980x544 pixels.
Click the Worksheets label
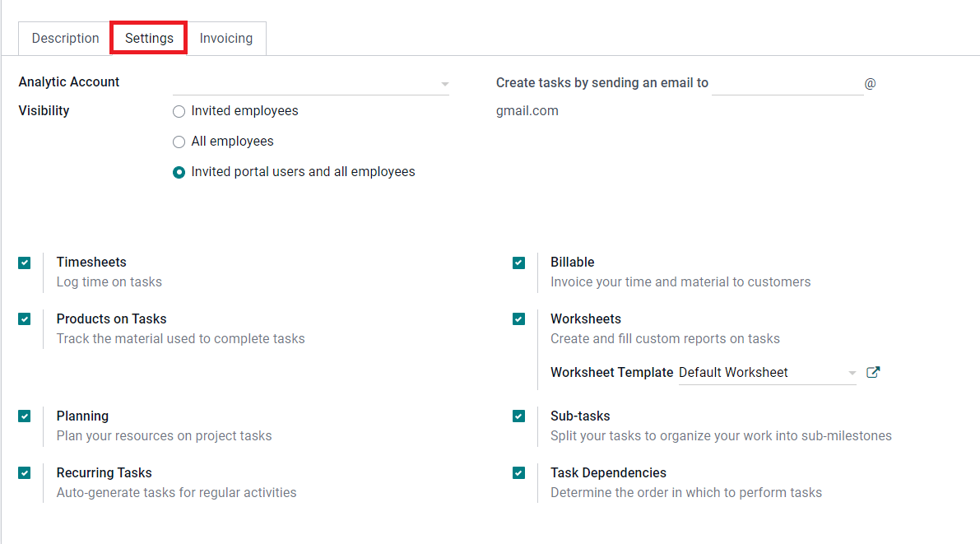click(x=586, y=318)
